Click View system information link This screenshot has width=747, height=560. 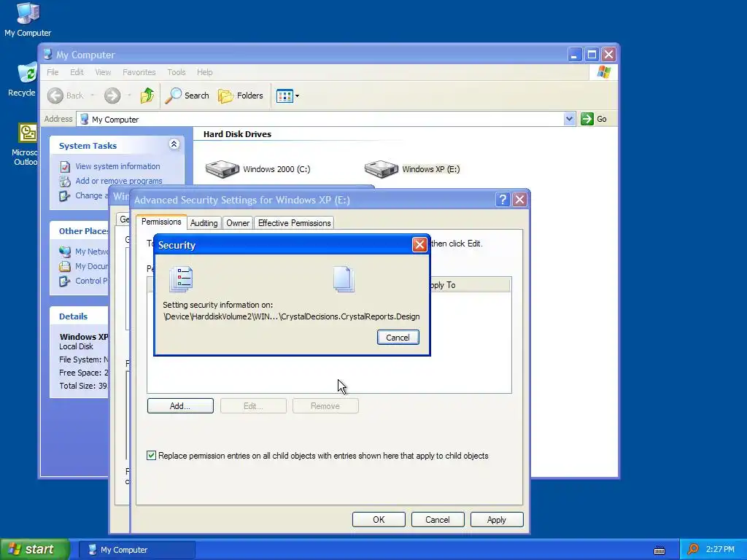point(117,166)
